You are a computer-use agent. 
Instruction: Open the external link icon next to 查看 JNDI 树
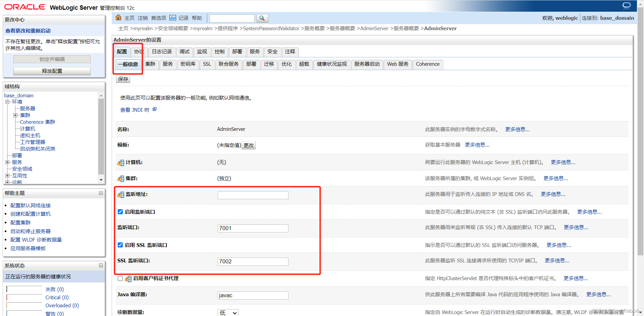pyautogui.click(x=155, y=109)
